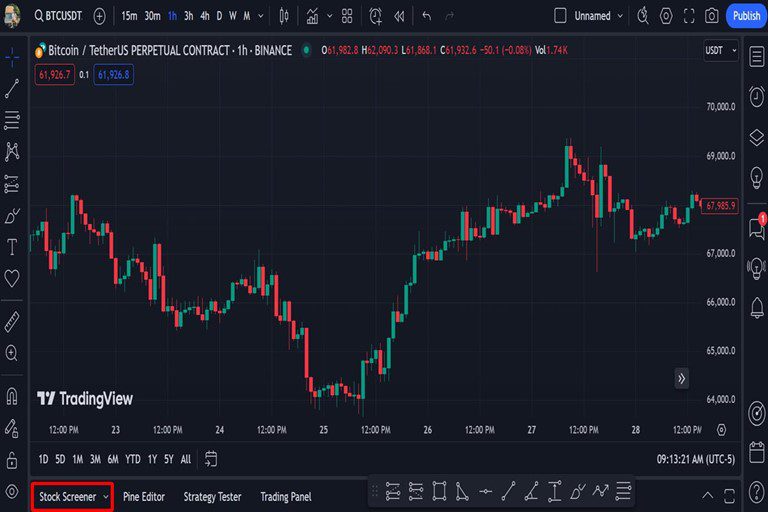Screen dimensions: 768x512
Task: Open the alerts clock panel
Action: click(x=756, y=97)
